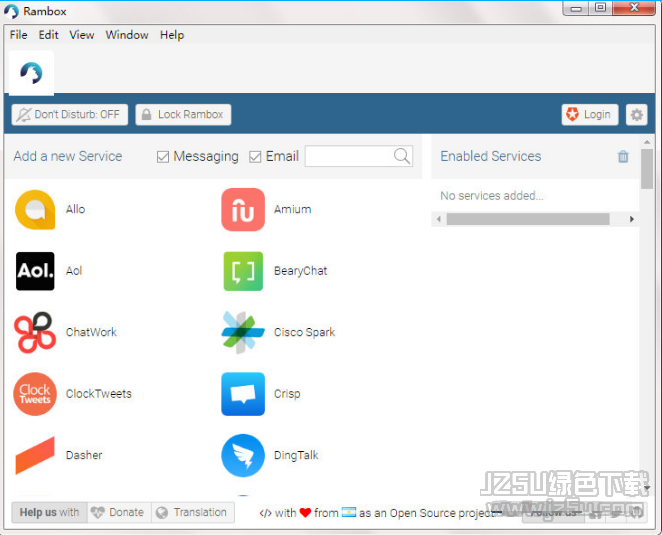Open the View menu
The image size is (662, 535).
[x=82, y=35]
